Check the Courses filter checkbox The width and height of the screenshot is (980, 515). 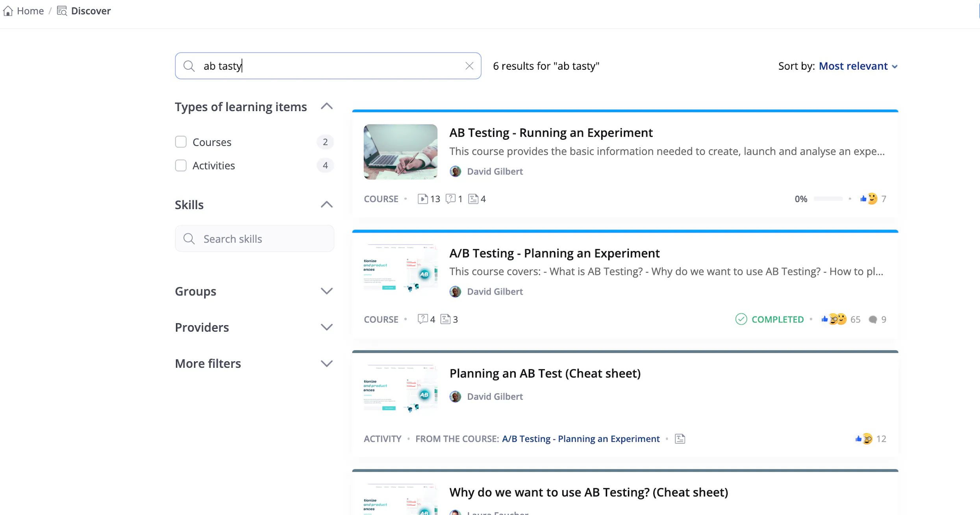click(x=181, y=142)
